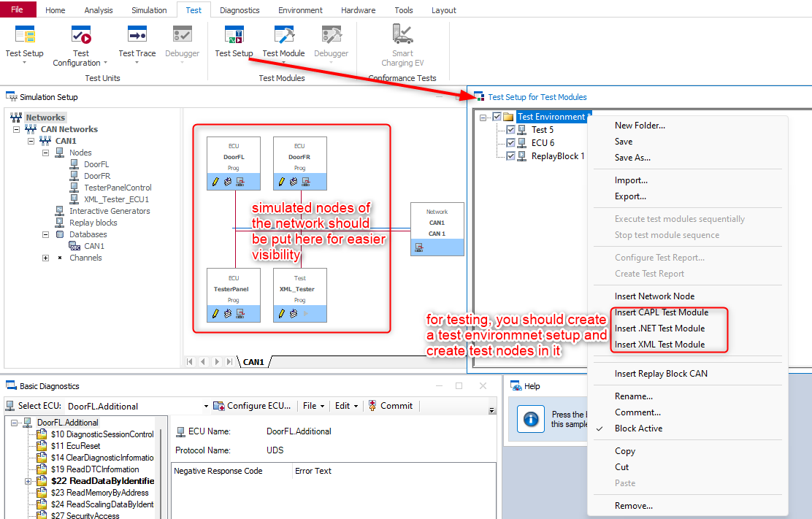This screenshot has width=812, height=519.
Task: Switch to the Diagnostics ribbon tab
Action: [x=239, y=10]
